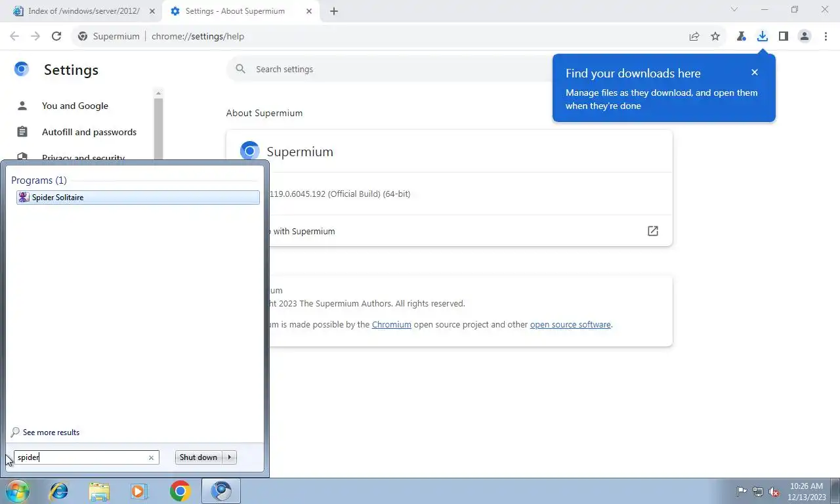Select the version 119.0.6045.192 text
This screenshot has height=504, width=840.
(x=340, y=194)
